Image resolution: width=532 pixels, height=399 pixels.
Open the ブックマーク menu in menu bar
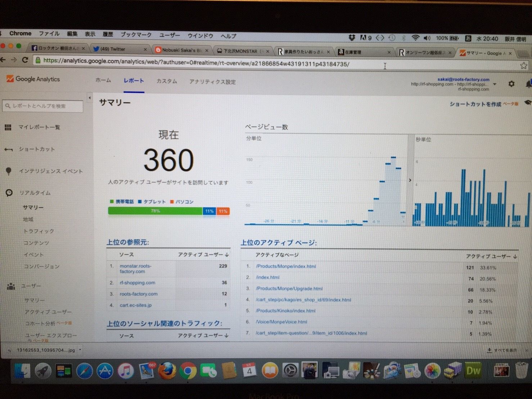tap(136, 35)
